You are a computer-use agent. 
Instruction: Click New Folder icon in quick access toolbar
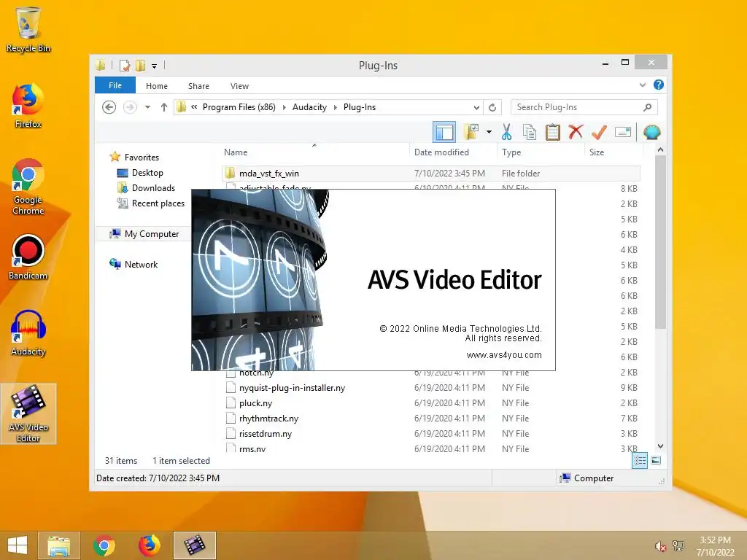click(140, 65)
